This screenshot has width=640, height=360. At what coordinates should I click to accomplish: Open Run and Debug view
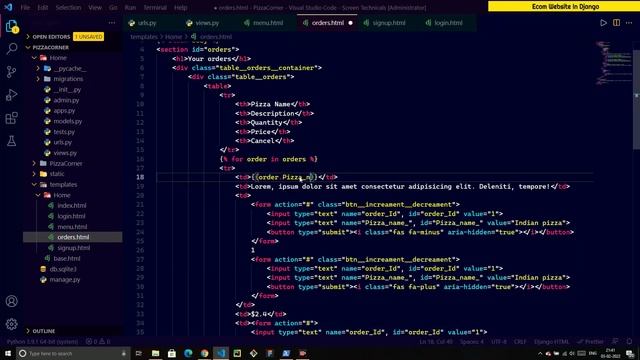click(11, 95)
